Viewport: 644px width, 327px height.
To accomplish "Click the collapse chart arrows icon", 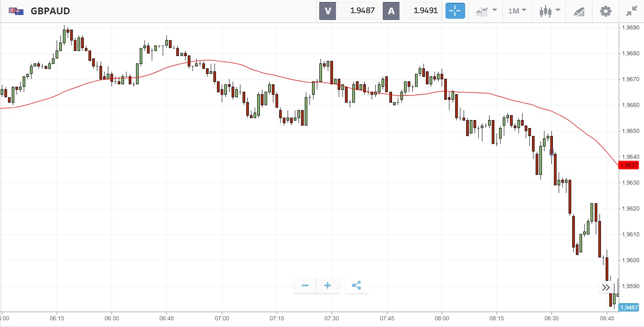I will 631,11.
